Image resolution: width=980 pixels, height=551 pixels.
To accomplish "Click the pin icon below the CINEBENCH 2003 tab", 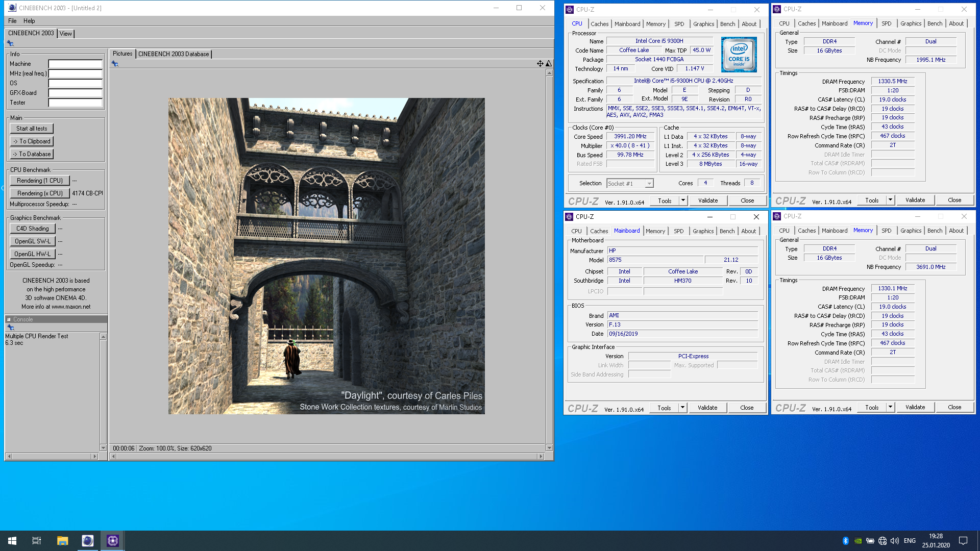I will click(10, 43).
